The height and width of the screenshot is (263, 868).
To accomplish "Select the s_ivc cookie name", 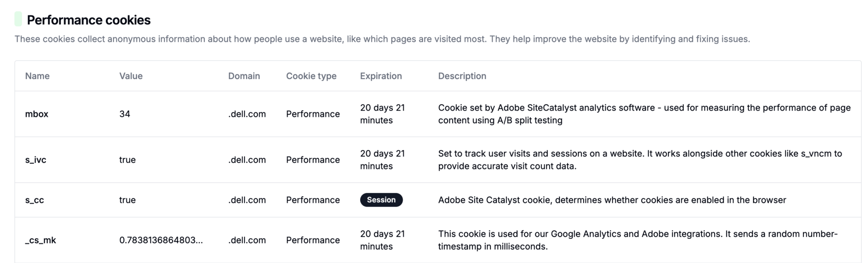I will coord(36,160).
